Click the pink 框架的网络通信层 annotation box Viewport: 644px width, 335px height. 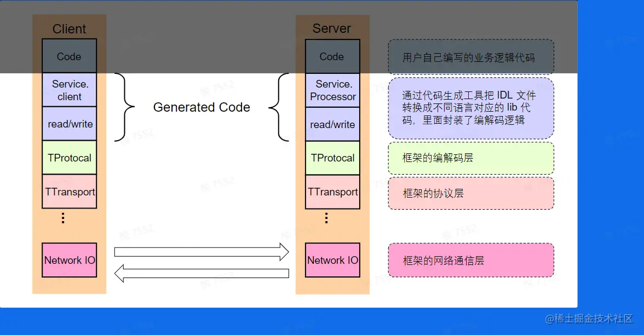pos(471,260)
